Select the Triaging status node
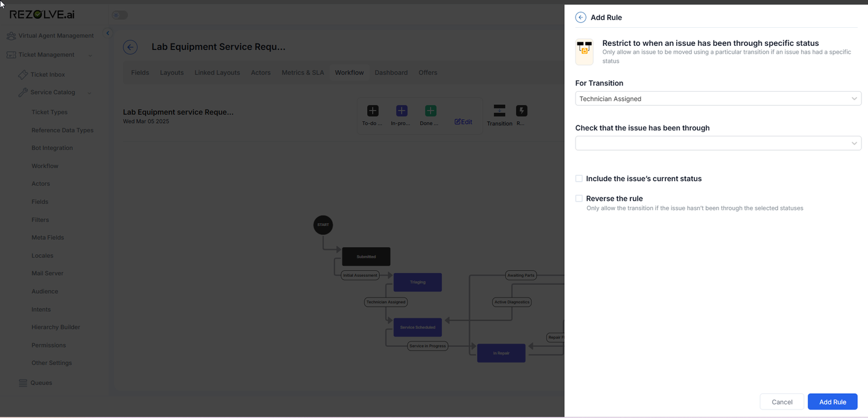 pos(418,282)
